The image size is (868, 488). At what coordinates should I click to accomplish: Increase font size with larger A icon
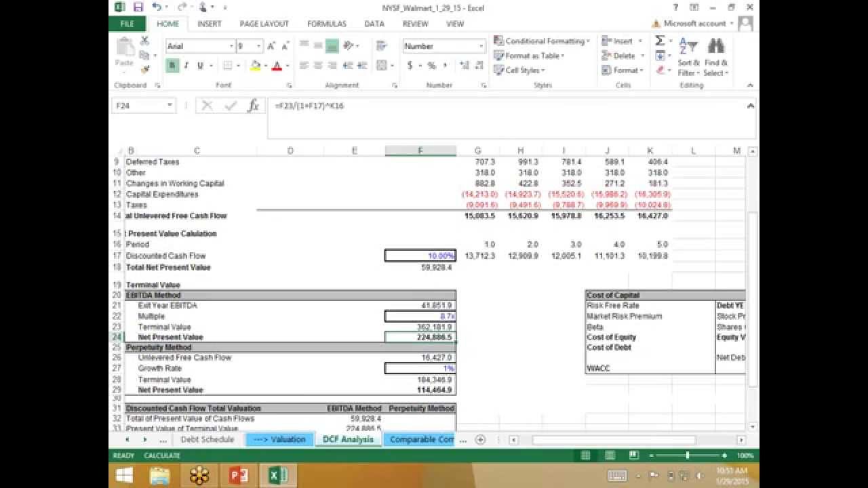click(x=271, y=46)
